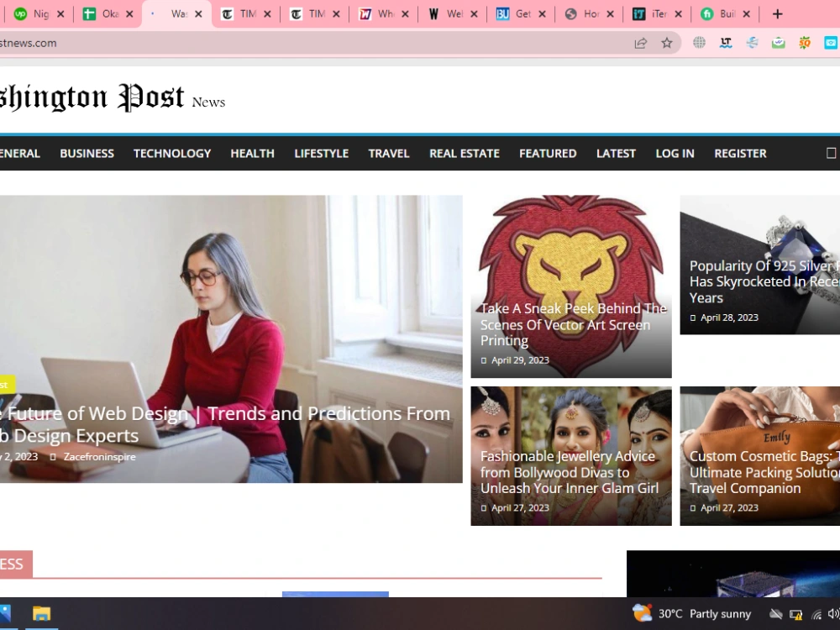This screenshot has width=840, height=630.
Task: Click the Register link
Action: pyautogui.click(x=740, y=153)
